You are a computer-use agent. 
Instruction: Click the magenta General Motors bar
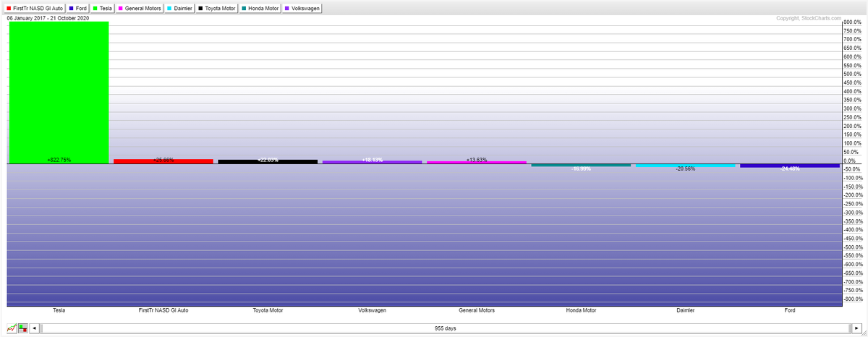pos(476,163)
